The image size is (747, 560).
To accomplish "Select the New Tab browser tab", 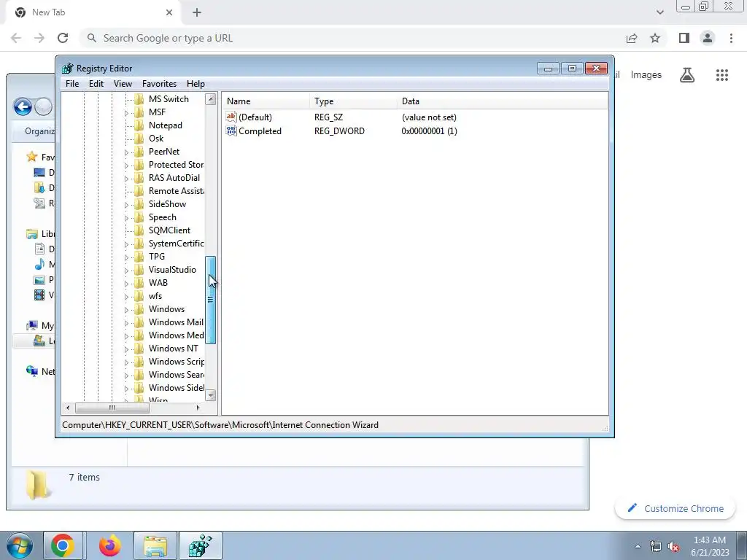I will point(93,12).
